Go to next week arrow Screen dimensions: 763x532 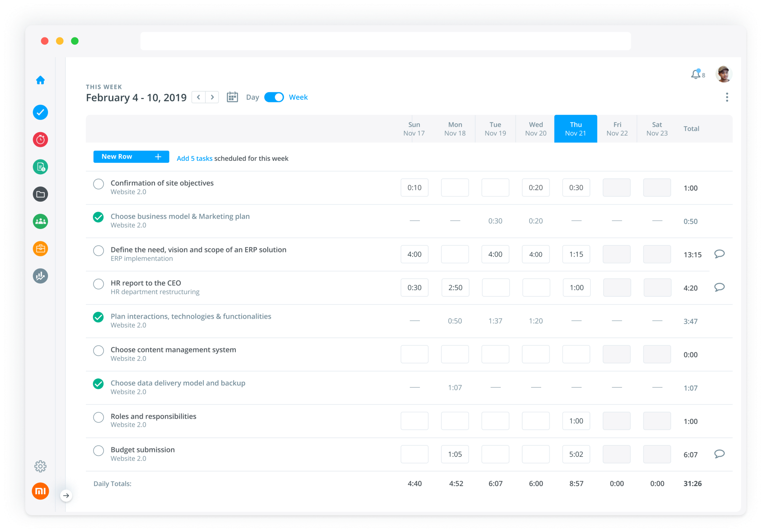(212, 97)
